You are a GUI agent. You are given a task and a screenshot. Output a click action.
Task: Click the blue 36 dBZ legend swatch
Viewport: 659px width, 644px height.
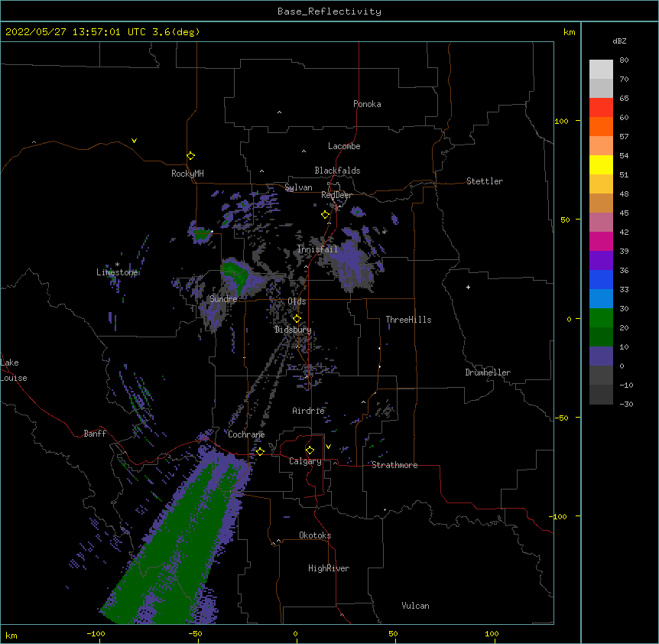601,279
